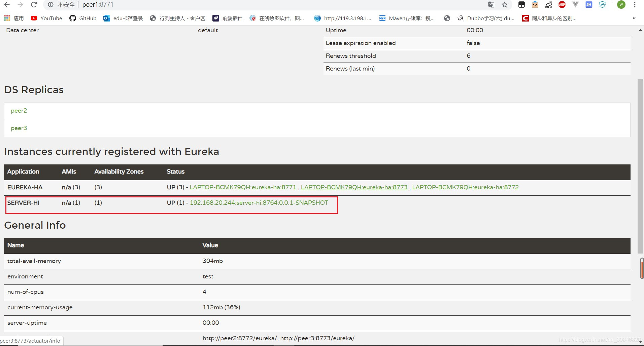Click the 'Availability Zones' column header
Screen dimensions: 644x346
(x=119, y=171)
